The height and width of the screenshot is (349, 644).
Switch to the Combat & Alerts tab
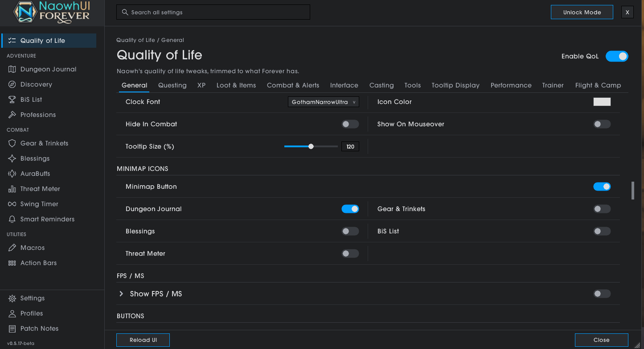click(x=293, y=85)
